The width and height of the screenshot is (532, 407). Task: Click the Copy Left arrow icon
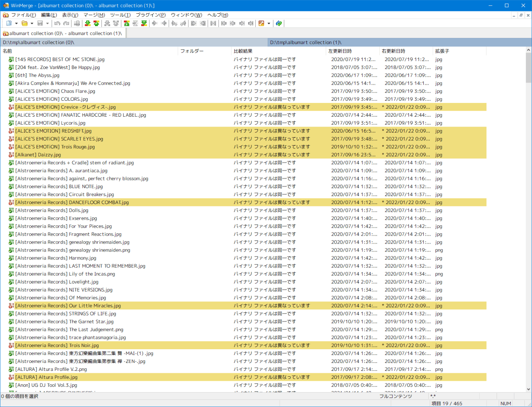pos(164,23)
